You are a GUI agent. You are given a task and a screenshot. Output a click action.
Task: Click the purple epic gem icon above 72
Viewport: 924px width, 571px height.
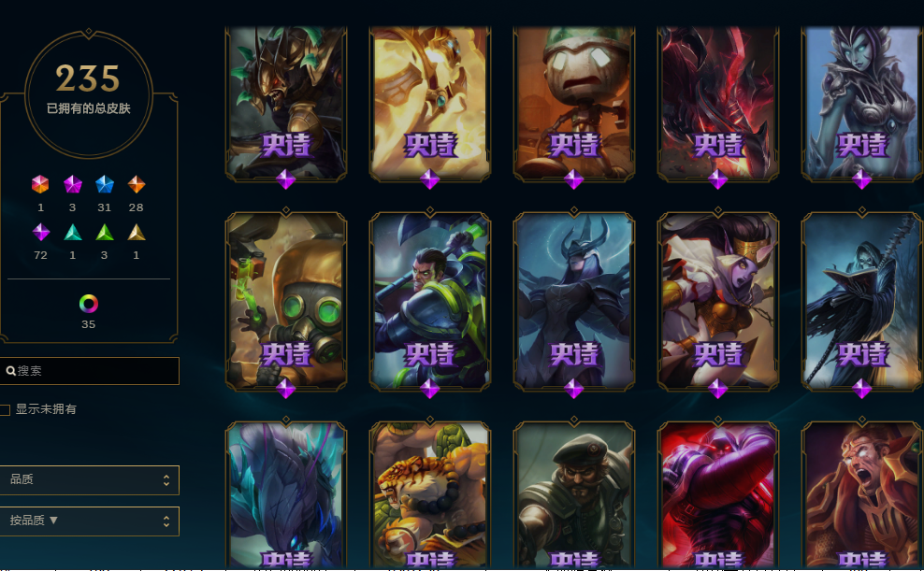tap(40, 232)
